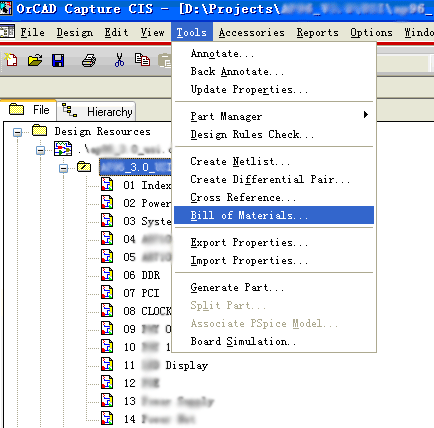Click the Copy toolbar icon
Screen dimensions: 434x428
click(x=142, y=60)
